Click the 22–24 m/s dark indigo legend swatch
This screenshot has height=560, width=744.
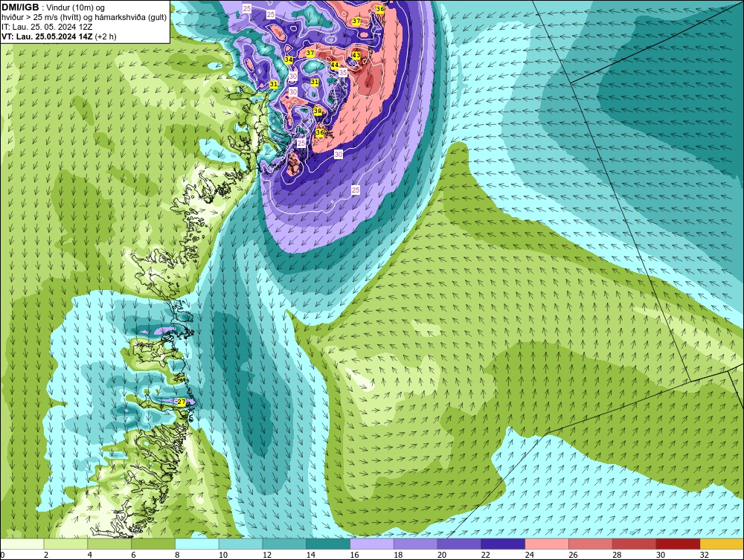pos(503,544)
